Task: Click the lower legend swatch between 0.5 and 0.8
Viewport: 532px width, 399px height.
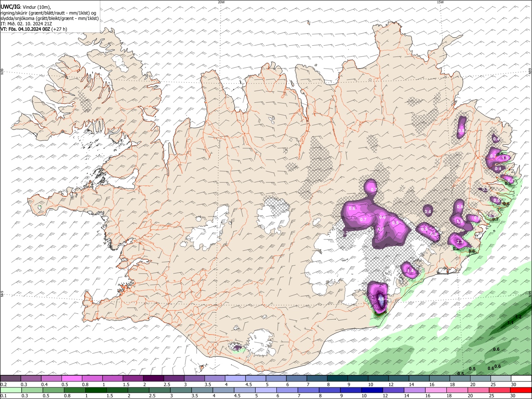Action: point(54,390)
